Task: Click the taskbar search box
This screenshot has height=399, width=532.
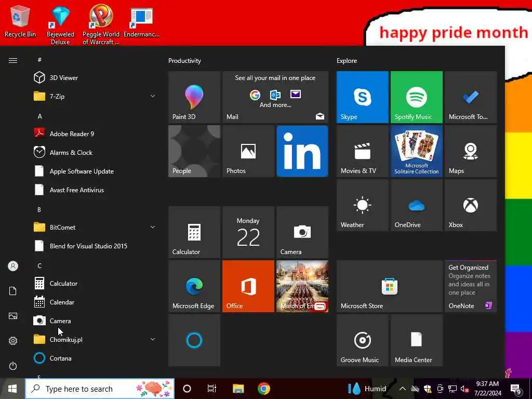Action: coord(100,389)
